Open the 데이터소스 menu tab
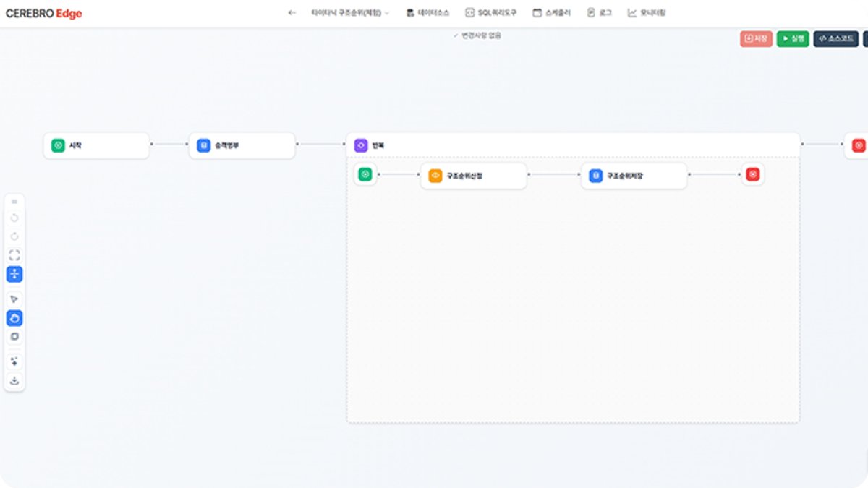The height and width of the screenshot is (488, 868). (x=427, y=13)
